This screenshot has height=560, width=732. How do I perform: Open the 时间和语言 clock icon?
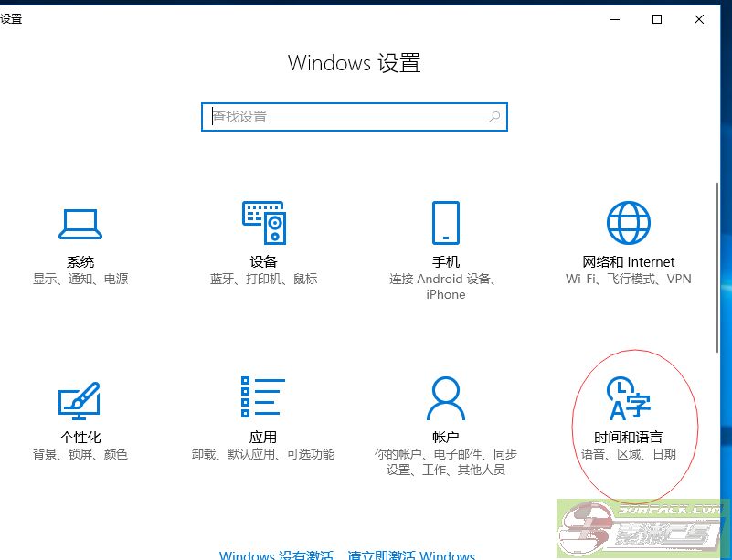[628, 398]
